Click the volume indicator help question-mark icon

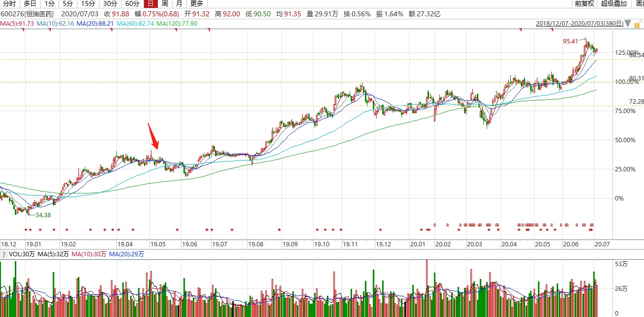pos(3,255)
